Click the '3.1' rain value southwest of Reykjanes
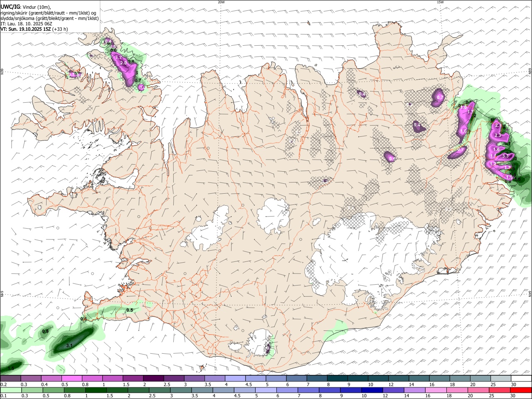 coord(69,345)
